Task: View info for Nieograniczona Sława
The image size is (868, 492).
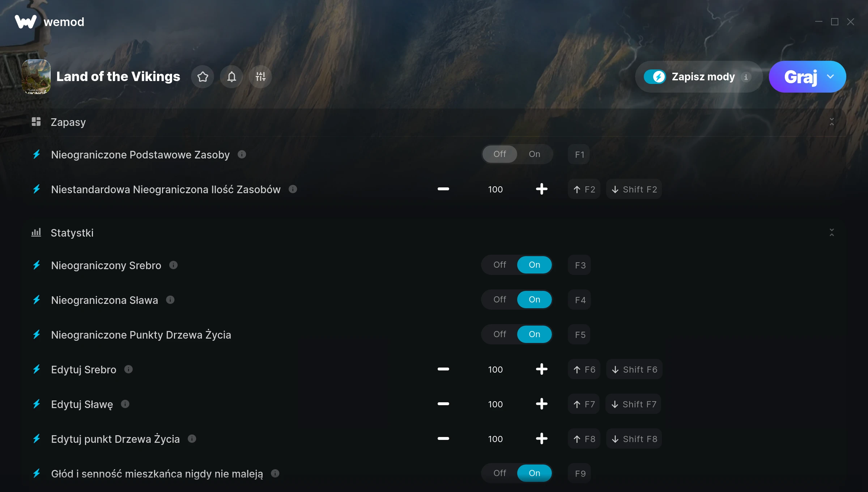Action: pyautogui.click(x=170, y=300)
